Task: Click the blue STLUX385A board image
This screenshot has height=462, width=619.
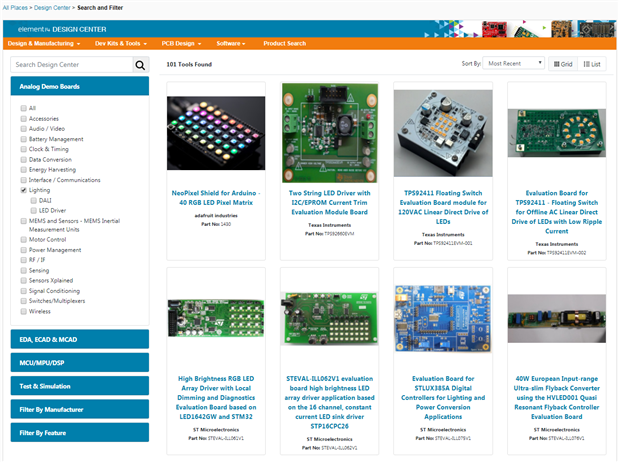Action: (443, 319)
